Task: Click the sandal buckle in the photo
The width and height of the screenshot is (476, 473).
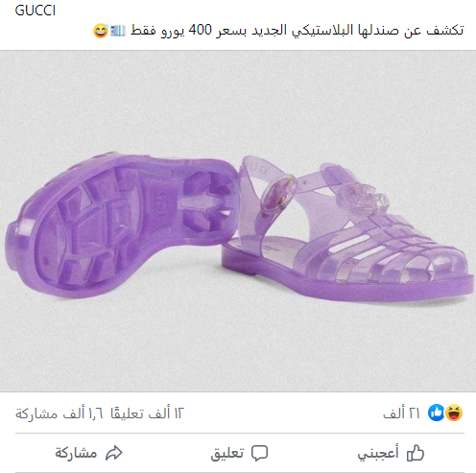Action: [x=277, y=194]
